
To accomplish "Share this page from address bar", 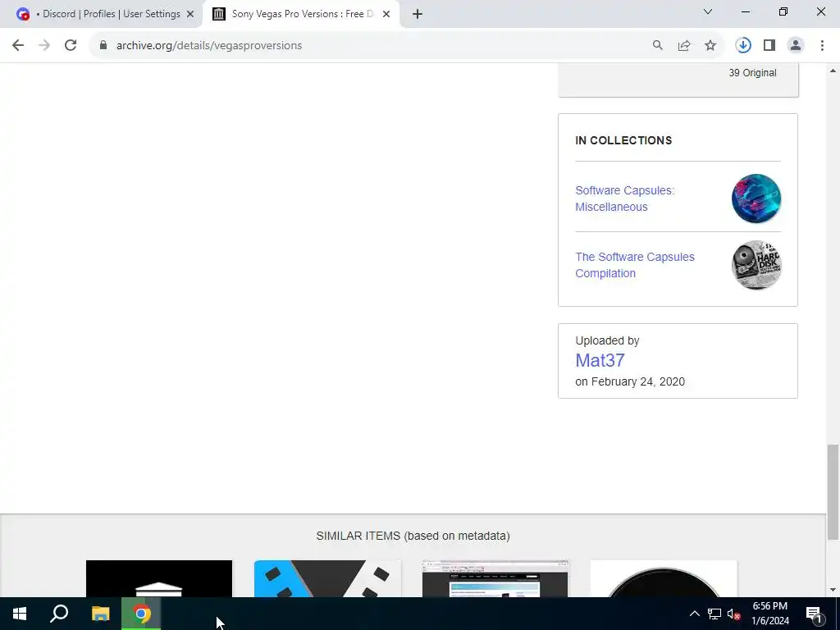I will click(684, 46).
